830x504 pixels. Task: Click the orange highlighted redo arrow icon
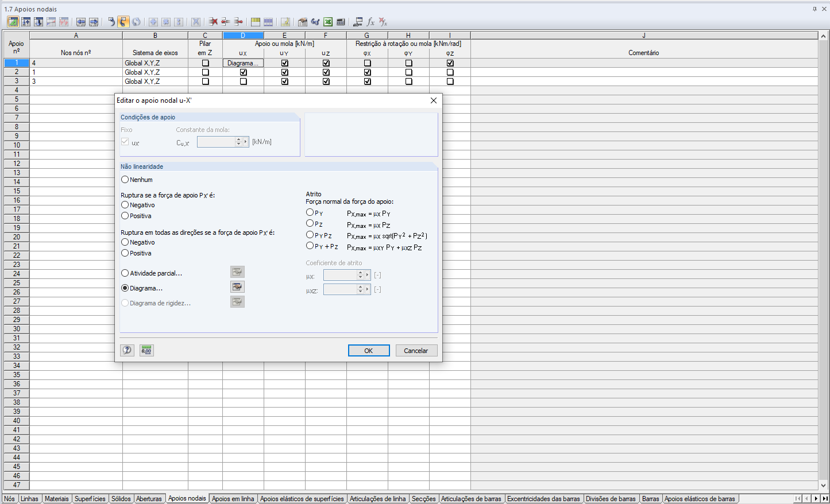pos(123,22)
